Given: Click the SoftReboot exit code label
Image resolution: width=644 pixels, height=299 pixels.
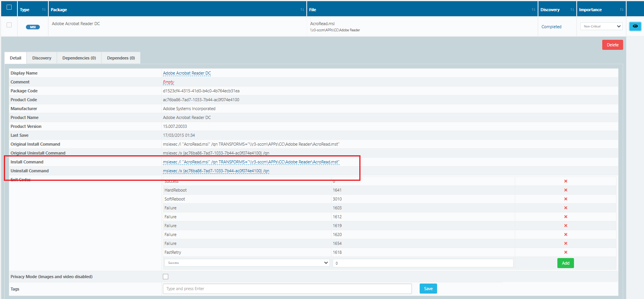Looking at the screenshot, I should (x=175, y=199).
